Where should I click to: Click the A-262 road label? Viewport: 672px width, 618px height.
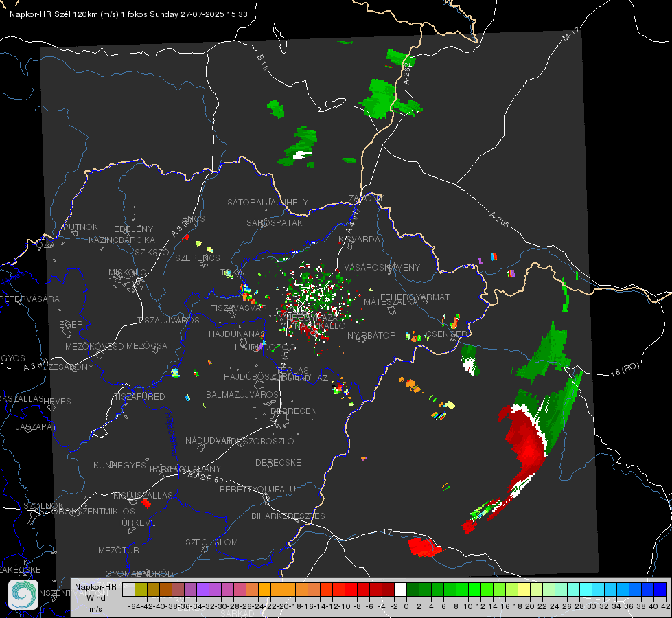(407, 73)
